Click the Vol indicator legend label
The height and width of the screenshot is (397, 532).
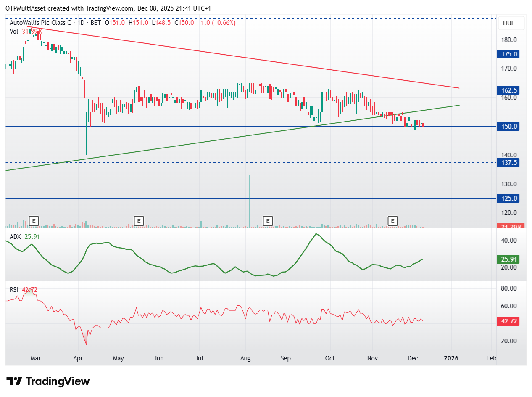click(x=14, y=31)
